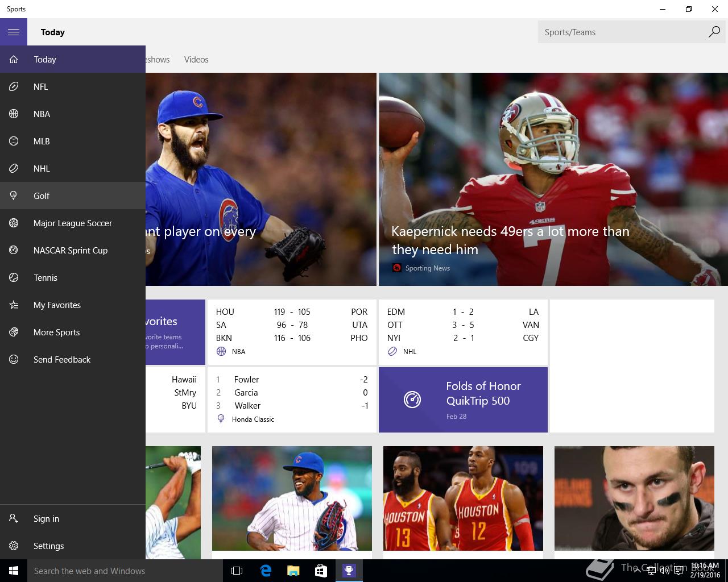The height and width of the screenshot is (582, 728).
Task: Click the NASCAR Sprint Cup gauge icon
Action: point(14,250)
